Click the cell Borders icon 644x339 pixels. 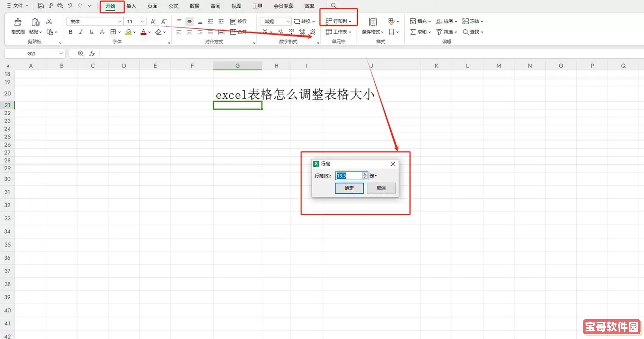[113, 32]
